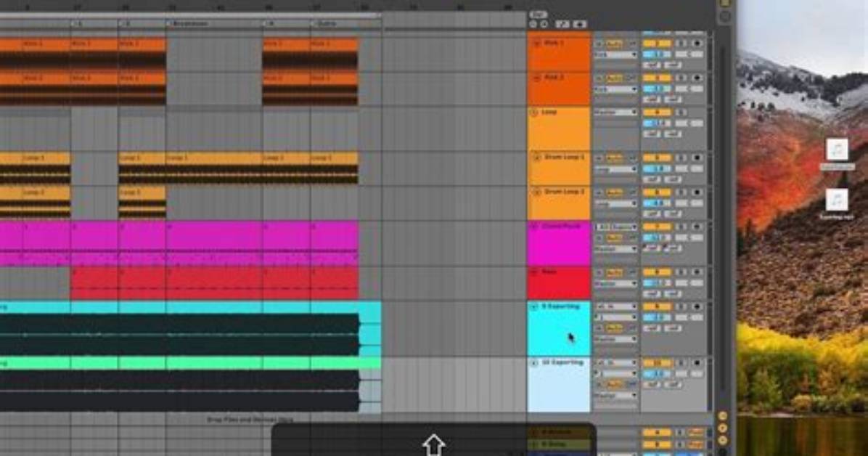This screenshot has height=456, width=868.
Task: Open 9 Exporting input type dropdown
Action: tap(615, 306)
